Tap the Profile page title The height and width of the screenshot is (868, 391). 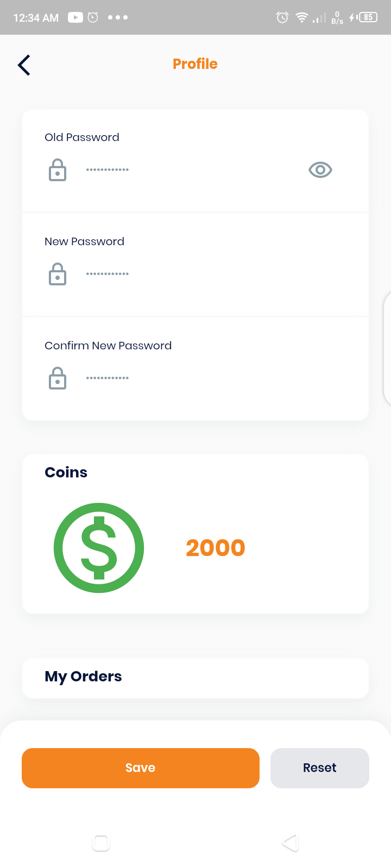click(195, 64)
